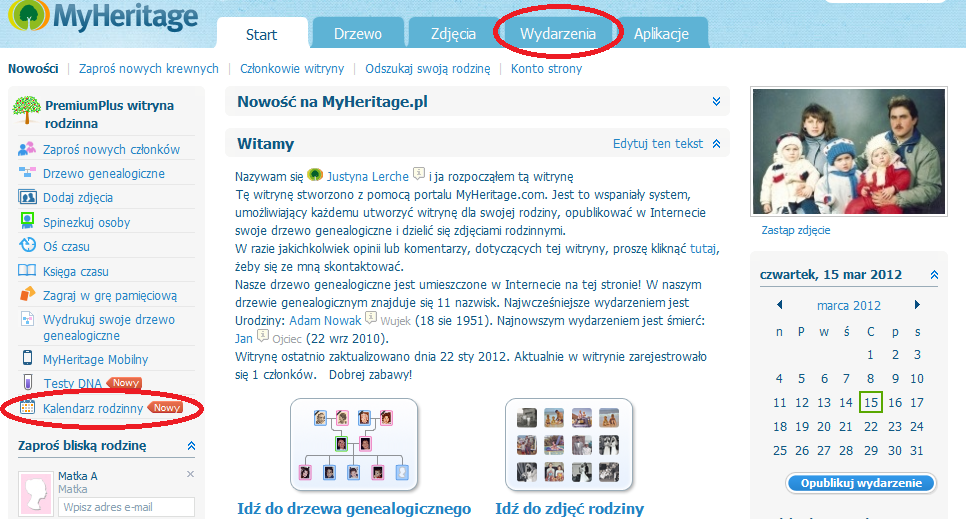Open Oś czasu link
Viewport: 966px width, 519px height.
click(66, 247)
